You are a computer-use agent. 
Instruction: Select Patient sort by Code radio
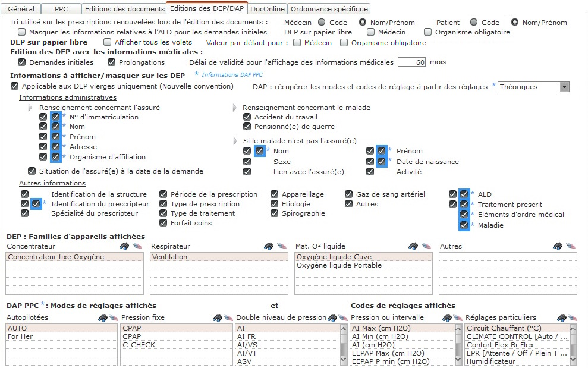[x=474, y=22]
